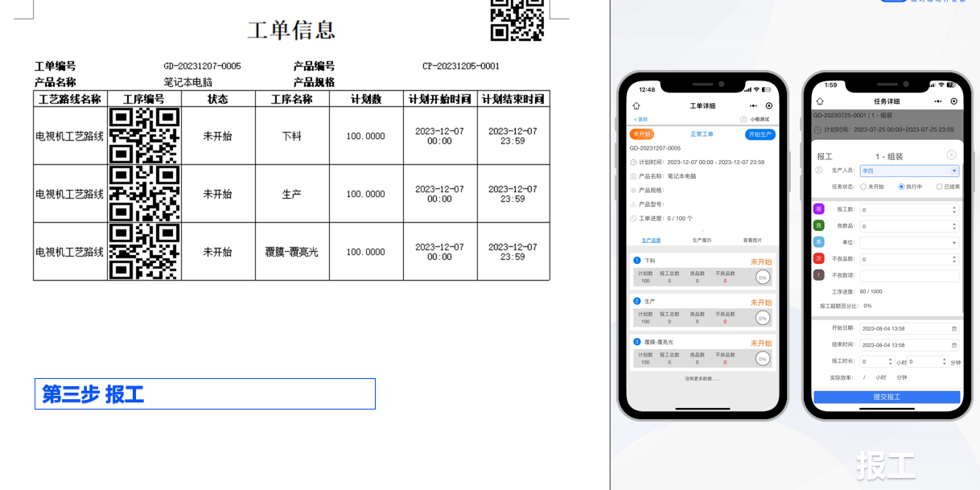
Task: Switch to 生产履历 tab
Action: click(x=702, y=240)
